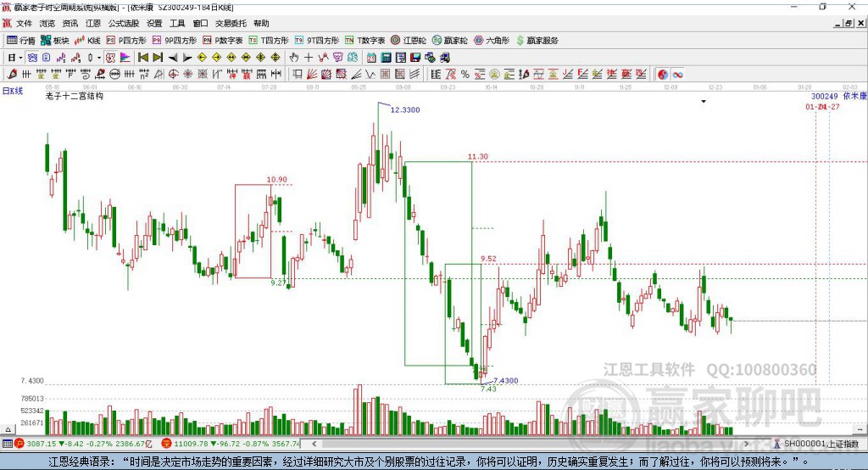Select the parallel lines tool
The width and height of the screenshot is (868, 470).
pyautogui.click(x=414, y=75)
